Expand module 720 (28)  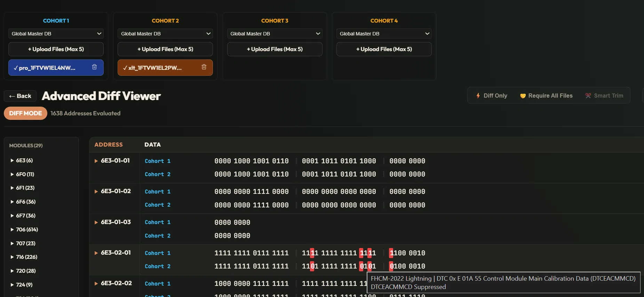[23, 271]
